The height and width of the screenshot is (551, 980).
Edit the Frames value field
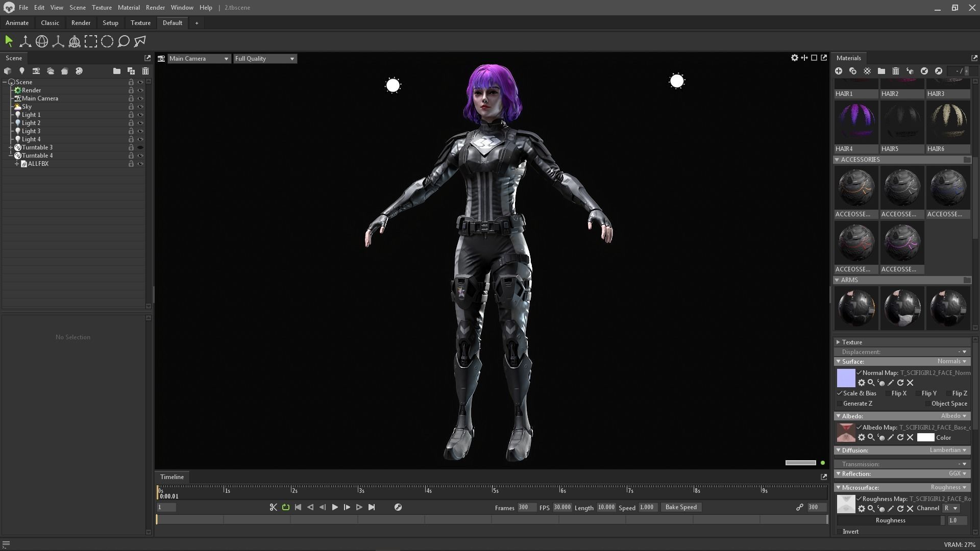coord(526,507)
